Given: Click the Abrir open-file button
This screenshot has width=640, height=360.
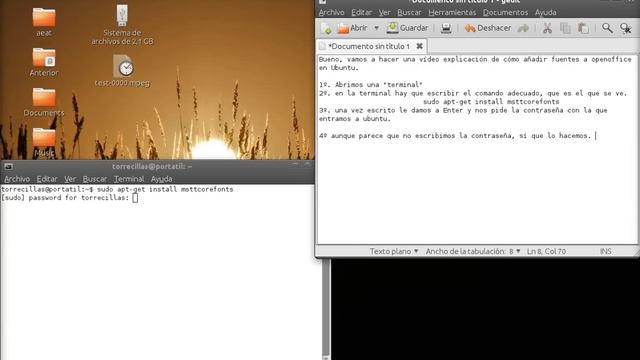Looking at the screenshot, I should (x=352, y=28).
